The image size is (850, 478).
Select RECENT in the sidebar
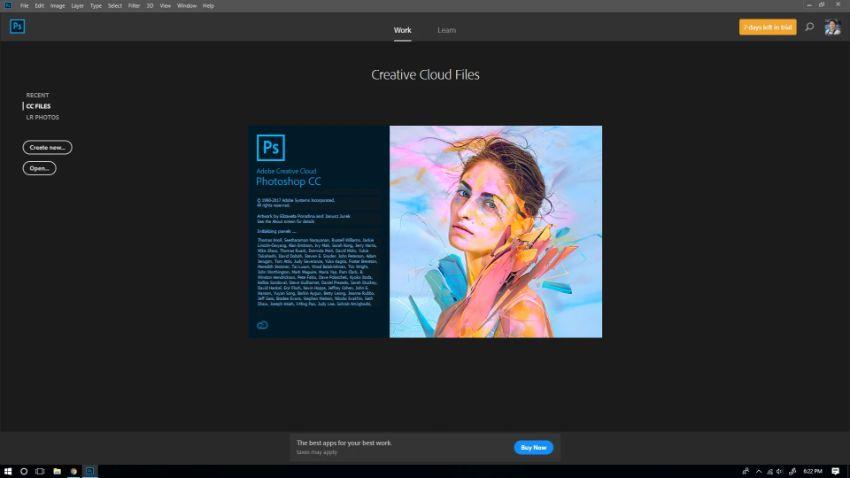point(37,95)
